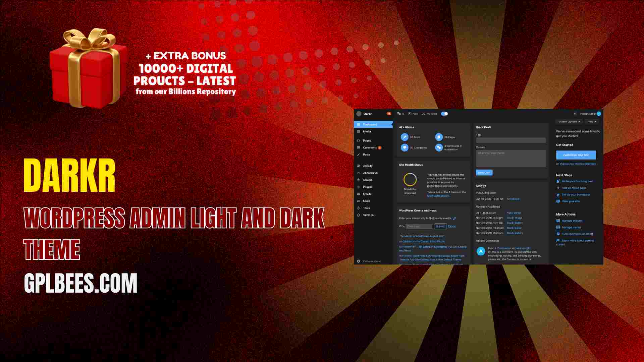The height and width of the screenshot is (362, 644).
Task: Click the pin icon beside 50 Posts
Action: 405,137
